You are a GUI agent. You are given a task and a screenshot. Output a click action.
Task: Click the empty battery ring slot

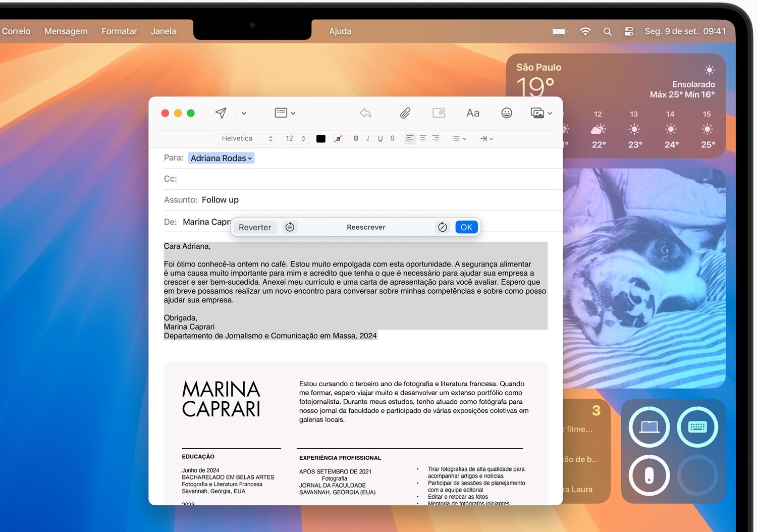point(697,475)
